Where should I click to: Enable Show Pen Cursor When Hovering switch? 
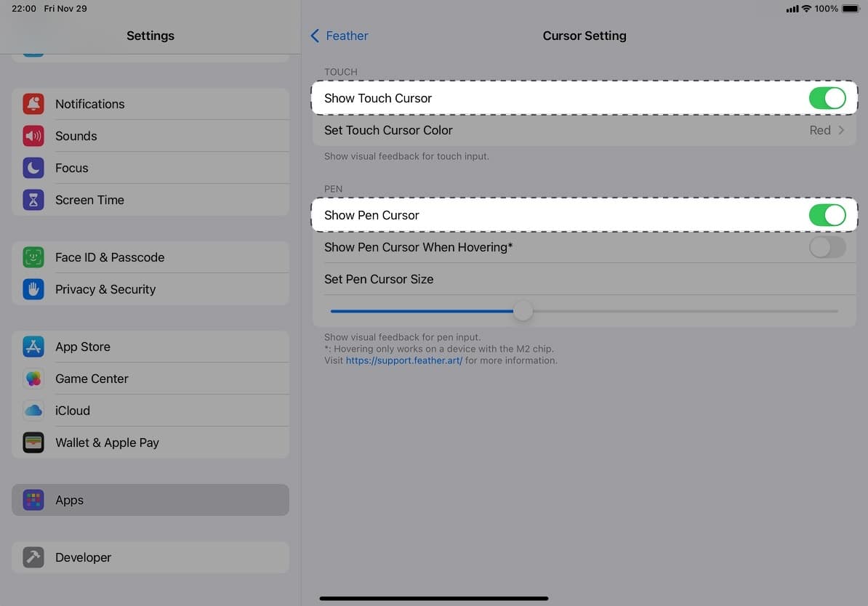(827, 247)
